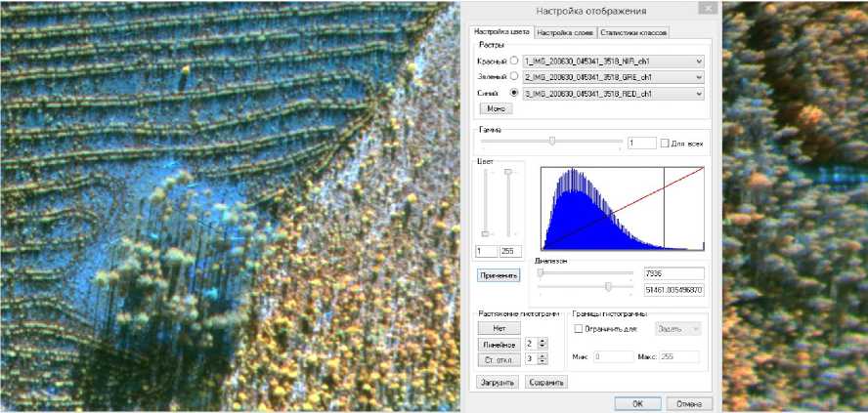Increase the Ст. откл. stepper value

tap(542, 356)
